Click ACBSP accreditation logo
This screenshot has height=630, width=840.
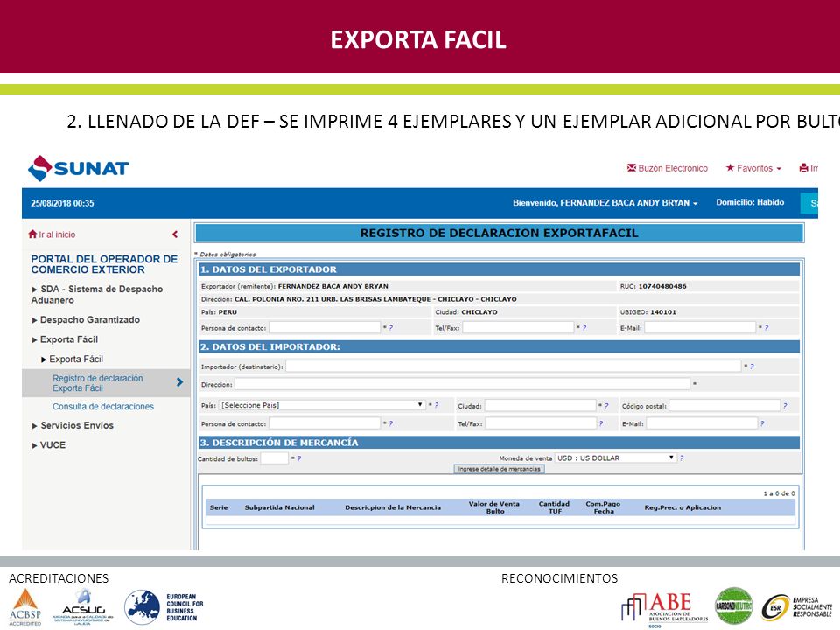(25, 607)
